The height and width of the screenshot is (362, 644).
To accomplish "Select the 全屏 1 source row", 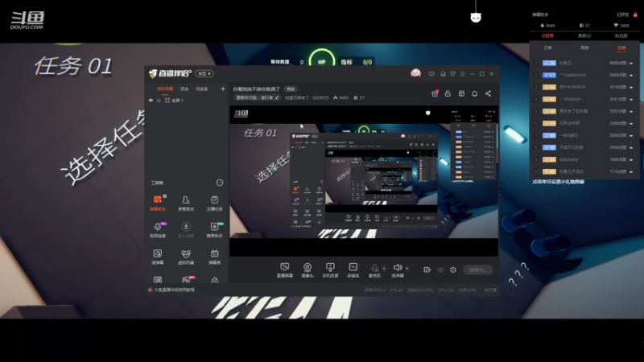I will (x=187, y=100).
